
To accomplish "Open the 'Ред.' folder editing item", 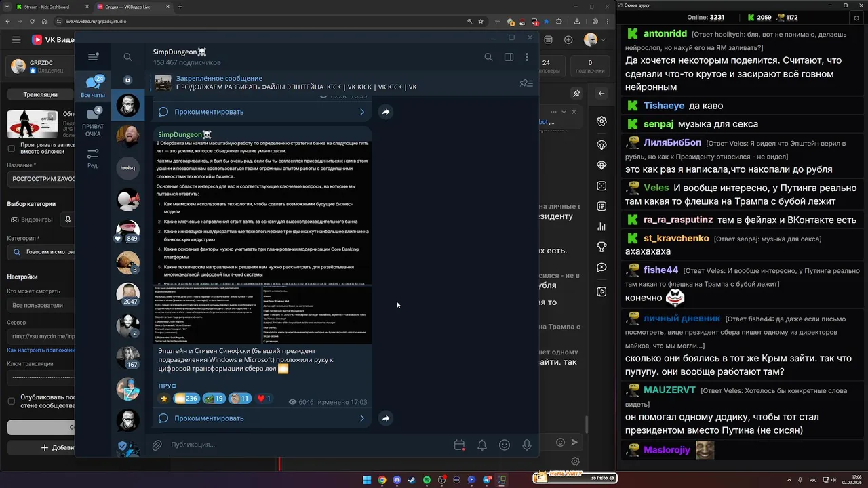I will 93,159.
